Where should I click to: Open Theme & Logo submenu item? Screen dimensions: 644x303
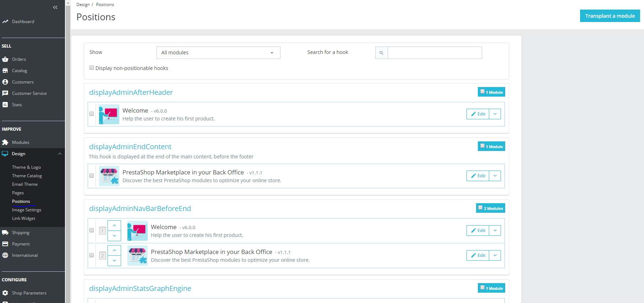click(x=26, y=167)
